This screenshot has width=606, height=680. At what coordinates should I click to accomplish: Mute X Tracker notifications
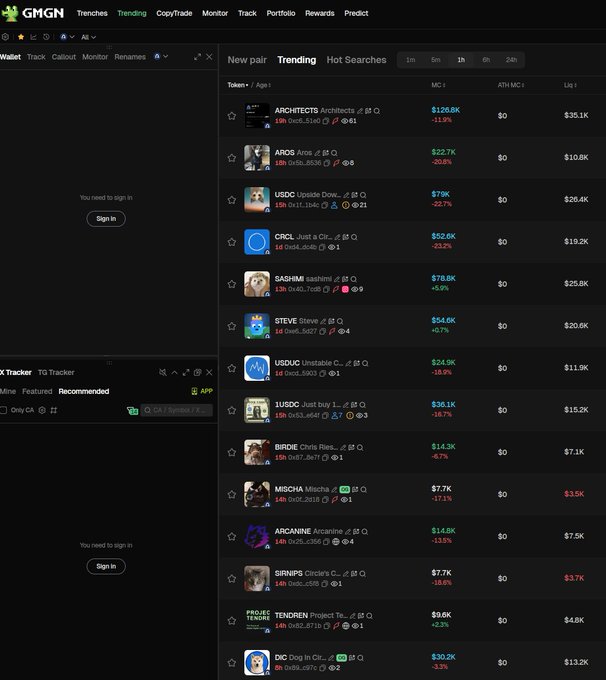point(163,373)
